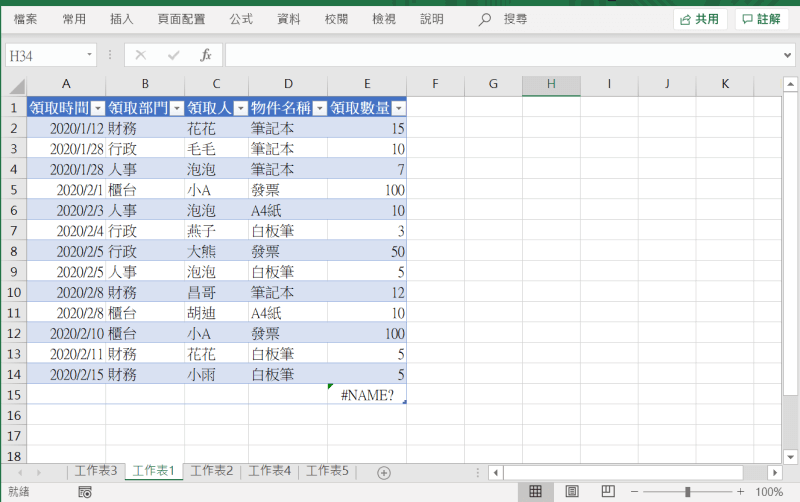Click the fx insert function icon
Viewport: 800px width, 502px height.
point(206,55)
